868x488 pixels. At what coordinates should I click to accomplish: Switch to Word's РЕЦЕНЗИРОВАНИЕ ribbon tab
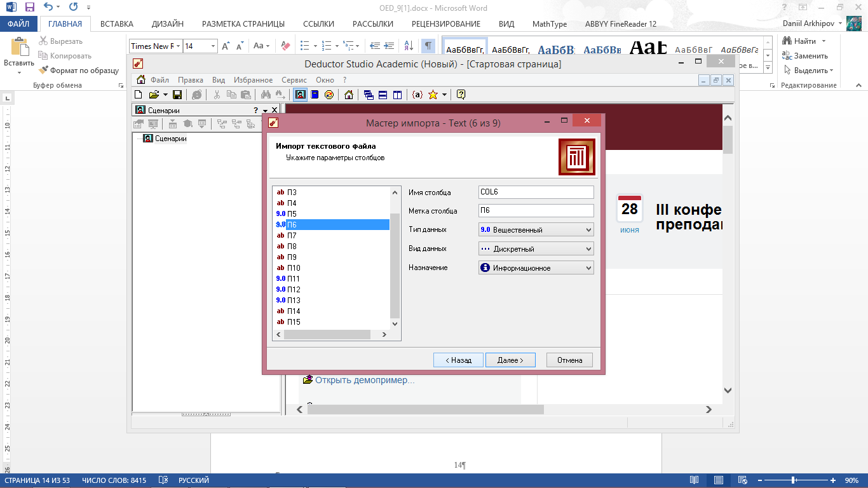point(446,24)
